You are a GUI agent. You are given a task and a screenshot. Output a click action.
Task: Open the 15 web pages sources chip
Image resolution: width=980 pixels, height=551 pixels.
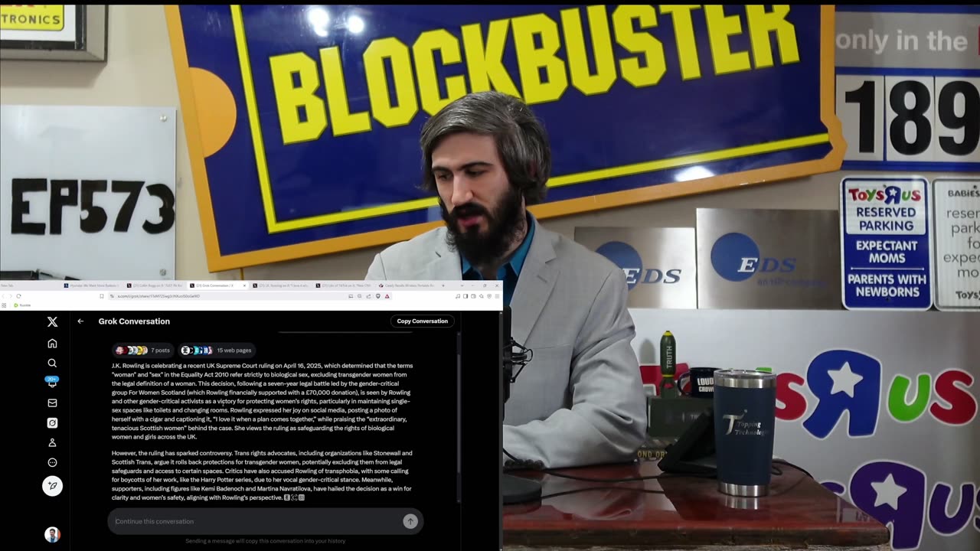coord(217,350)
